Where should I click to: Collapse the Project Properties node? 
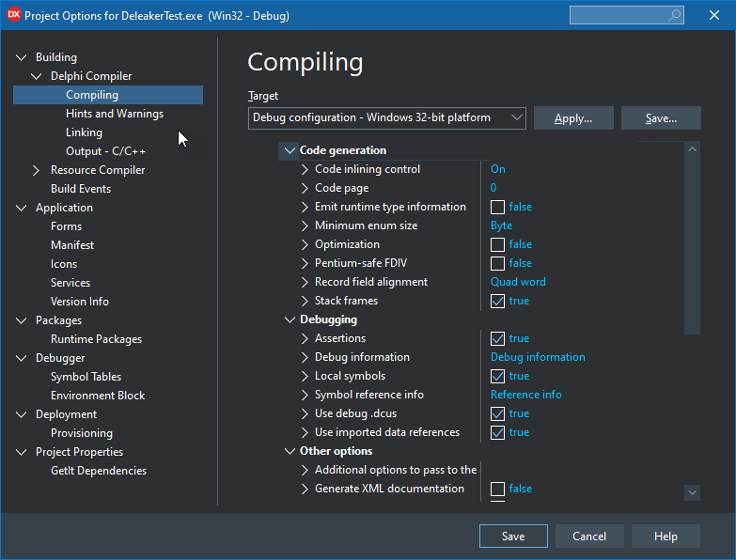(21, 452)
